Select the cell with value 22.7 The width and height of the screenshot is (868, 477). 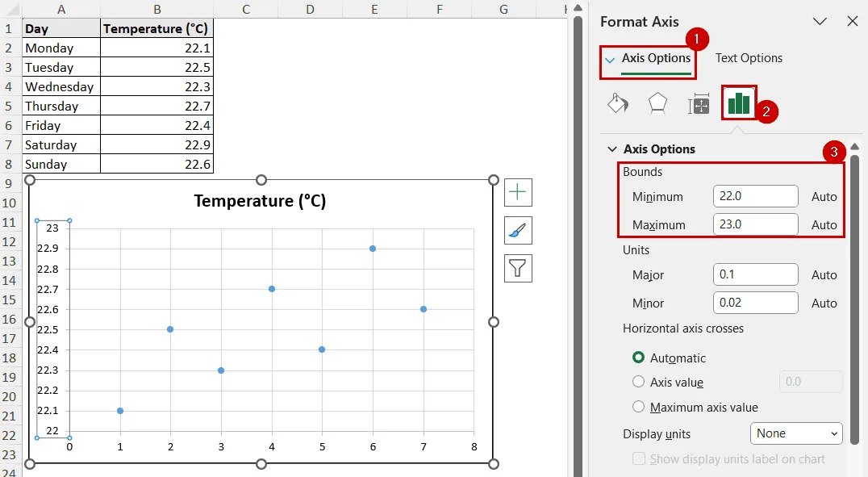(157, 107)
